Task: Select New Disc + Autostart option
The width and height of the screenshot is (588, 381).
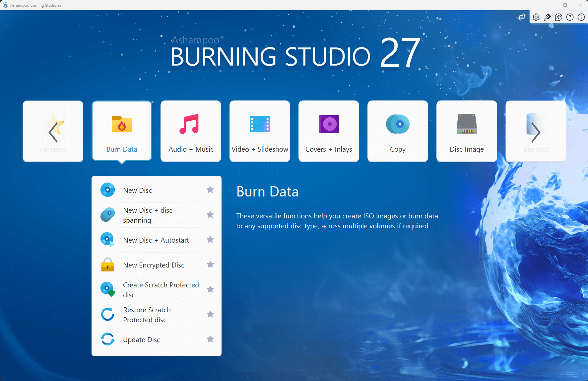Action: [x=156, y=240]
